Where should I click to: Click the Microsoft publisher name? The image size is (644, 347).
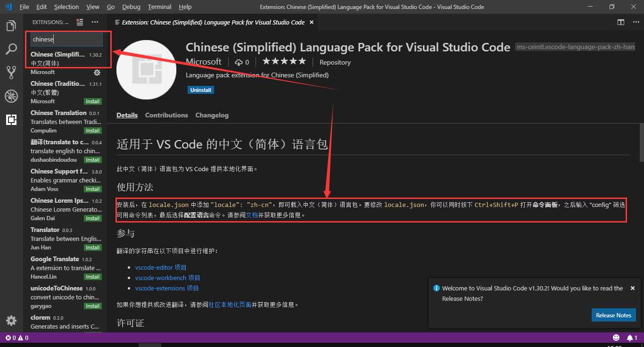(204, 62)
